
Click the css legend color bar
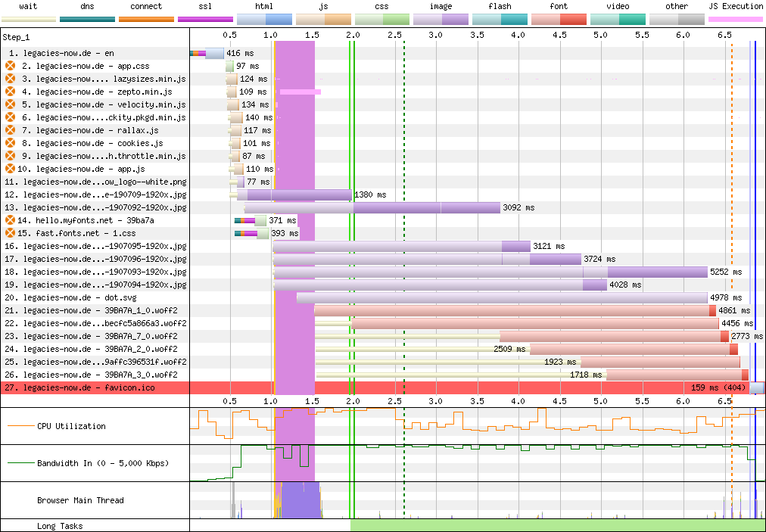(x=382, y=20)
